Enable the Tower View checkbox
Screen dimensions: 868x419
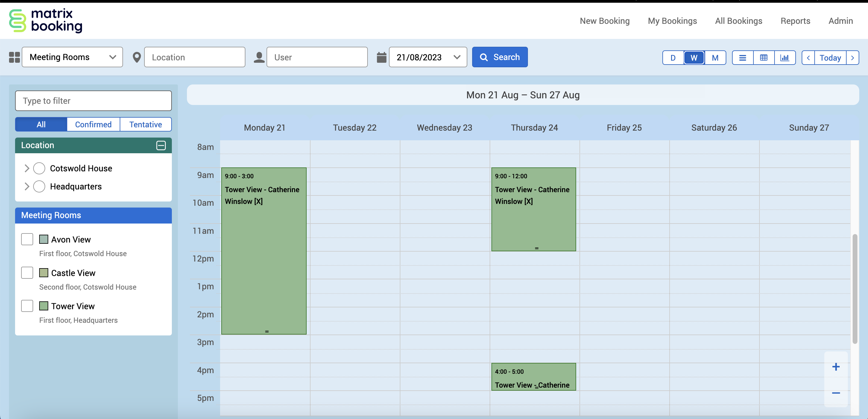pos(27,306)
